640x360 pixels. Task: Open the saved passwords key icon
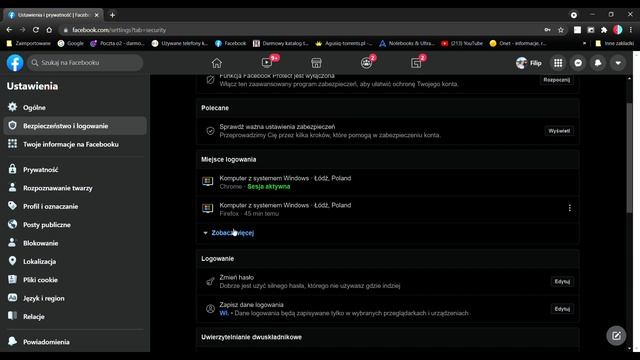547,30
